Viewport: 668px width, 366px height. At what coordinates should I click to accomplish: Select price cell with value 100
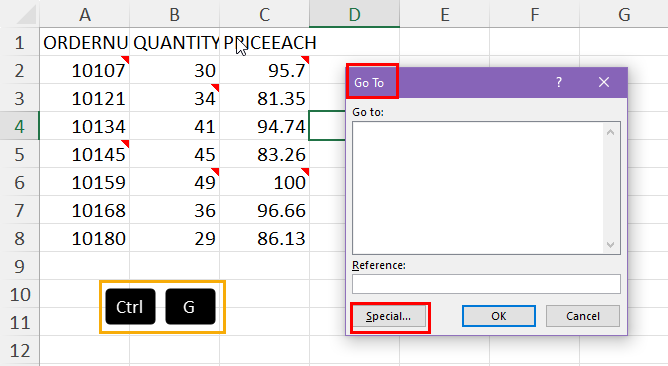[x=265, y=182]
